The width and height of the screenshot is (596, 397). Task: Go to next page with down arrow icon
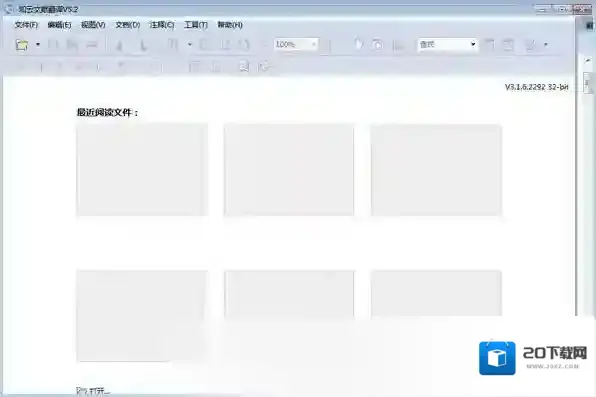[143, 45]
